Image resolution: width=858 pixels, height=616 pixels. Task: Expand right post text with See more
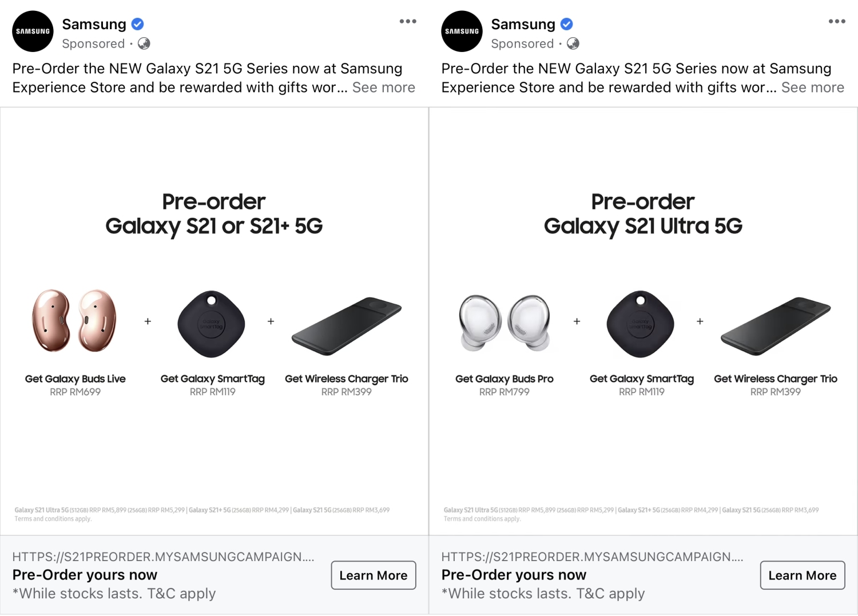point(812,88)
